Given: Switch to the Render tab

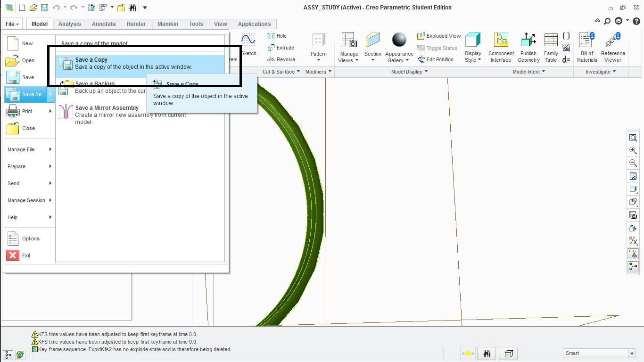Looking at the screenshot, I should tap(136, 24).
